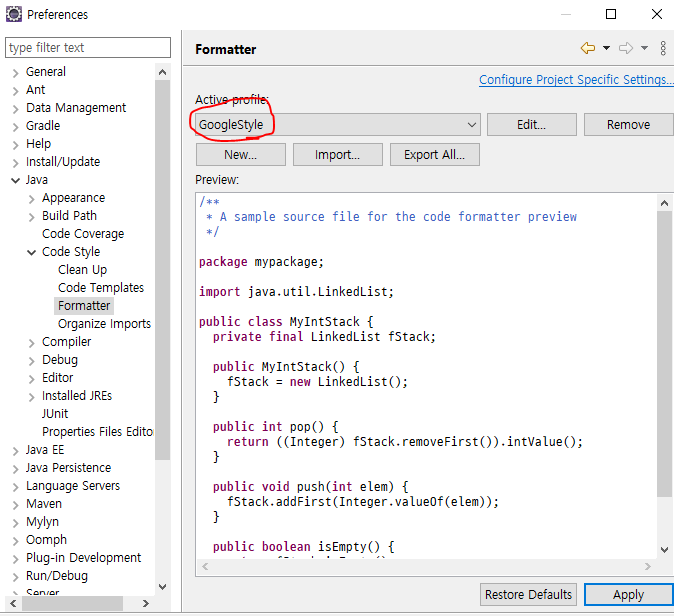Open the Active profile GoogleStyle combo box
Viewport: 674px width, 616px height.
(337, 125)
